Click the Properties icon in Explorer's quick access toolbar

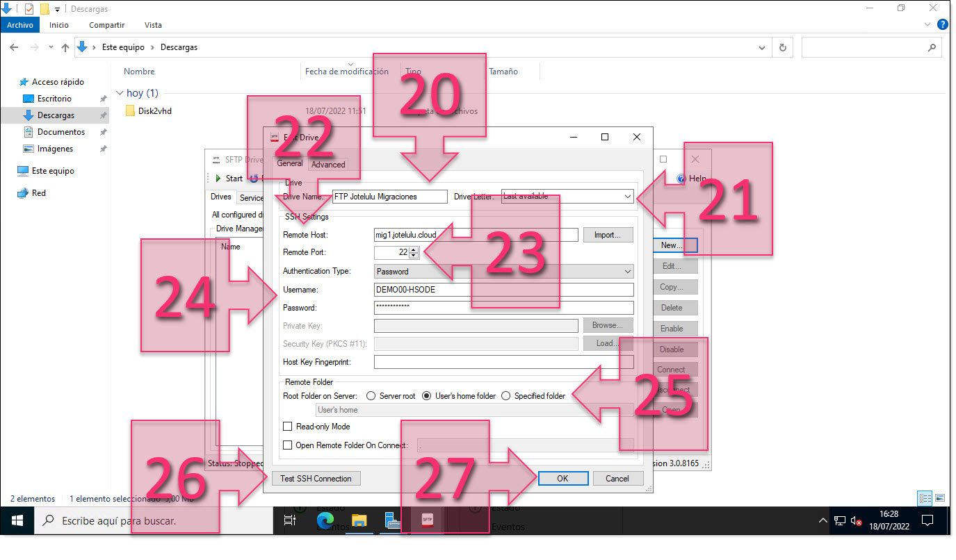pos(29,9)
